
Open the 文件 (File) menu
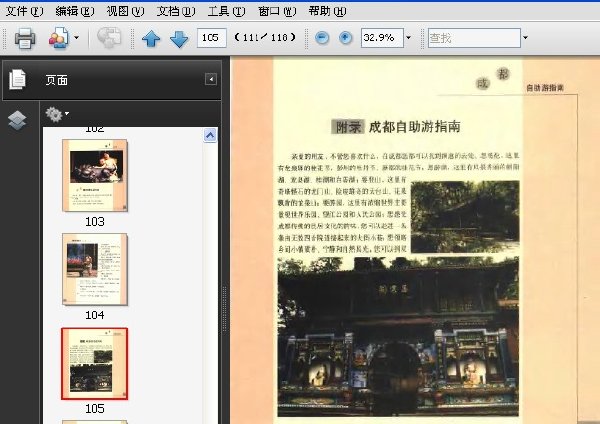pyautogui.click(x=24, y=11)
